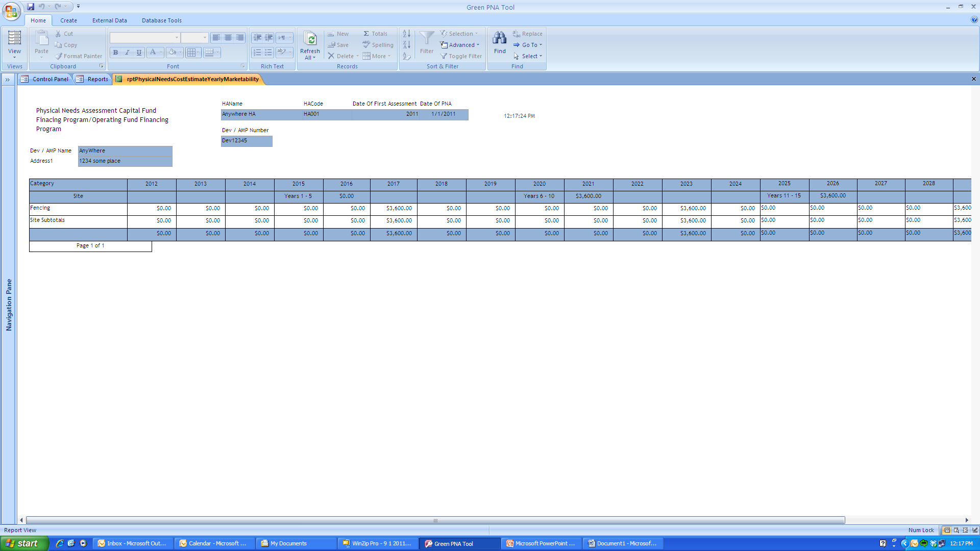980x551 pixels.
Task: Click the Refresh All icon
Action: click(x=310, y=39)
